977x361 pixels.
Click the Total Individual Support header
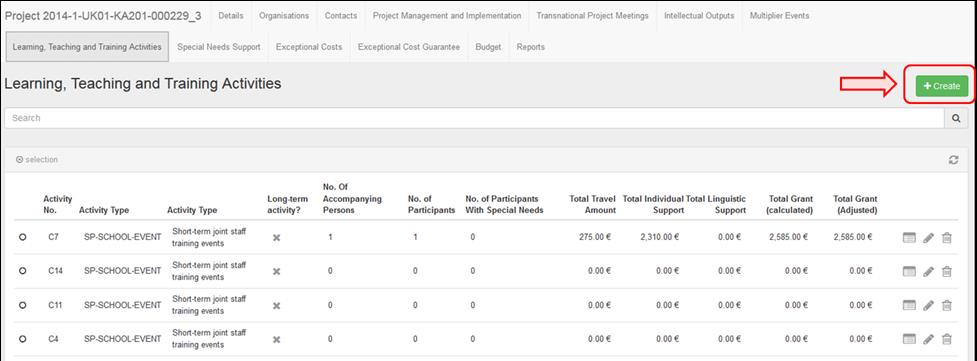click(653, 205)
